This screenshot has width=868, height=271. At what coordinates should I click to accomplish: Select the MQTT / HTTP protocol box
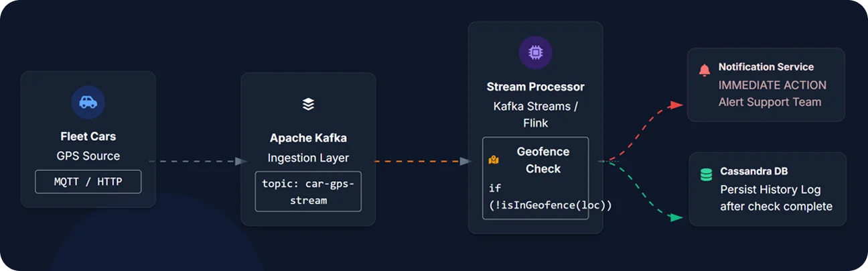pyautogui.click(x=88, y=182)
